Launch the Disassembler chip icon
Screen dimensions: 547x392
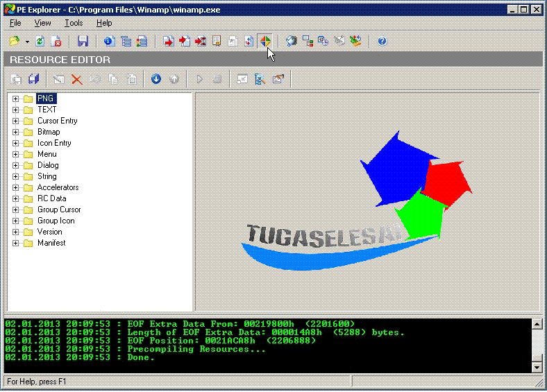[292, 41]
